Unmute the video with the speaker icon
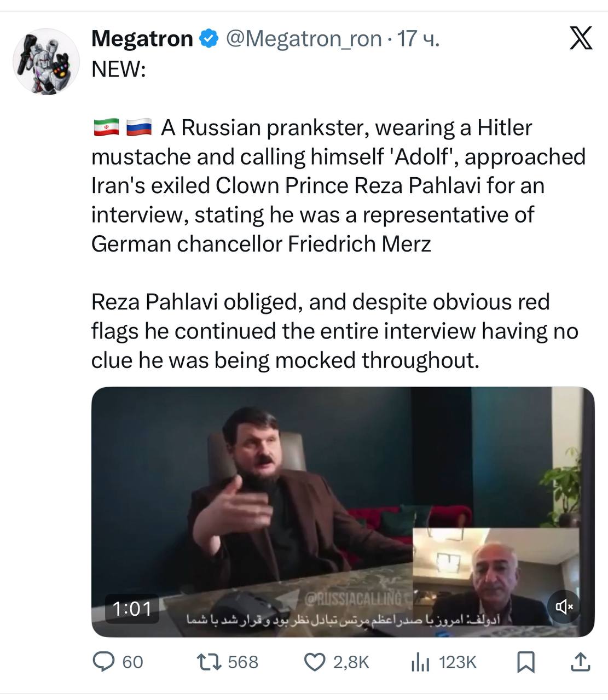Screen dimensions: 608x700 564,606
